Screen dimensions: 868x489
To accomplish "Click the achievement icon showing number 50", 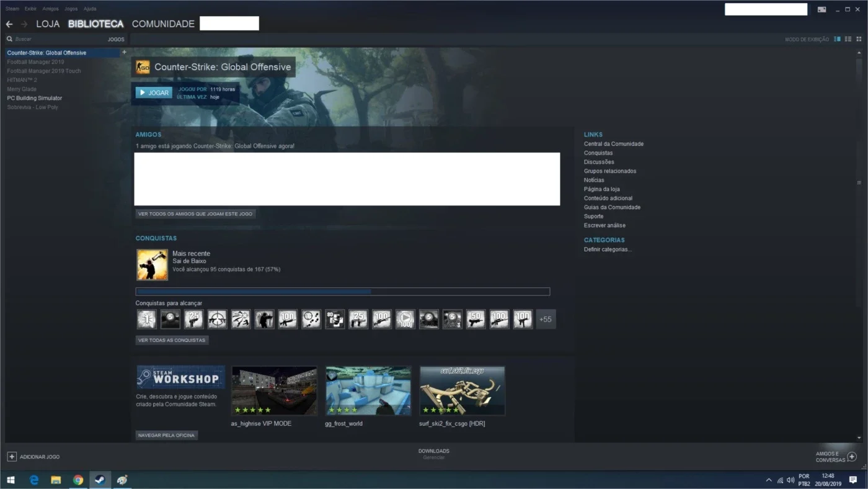I will pyautogui.click(x=476, y=319).
